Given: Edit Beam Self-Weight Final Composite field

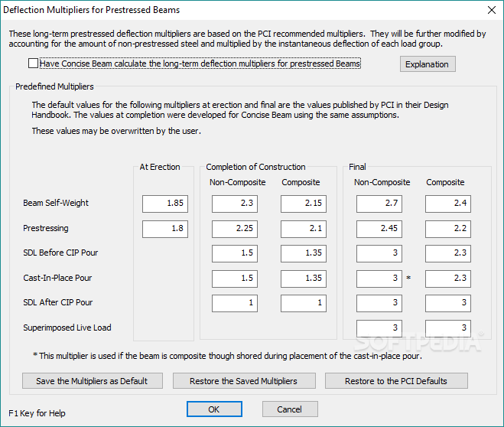Looking at the screenshot, I should click(x=448, y=204).
